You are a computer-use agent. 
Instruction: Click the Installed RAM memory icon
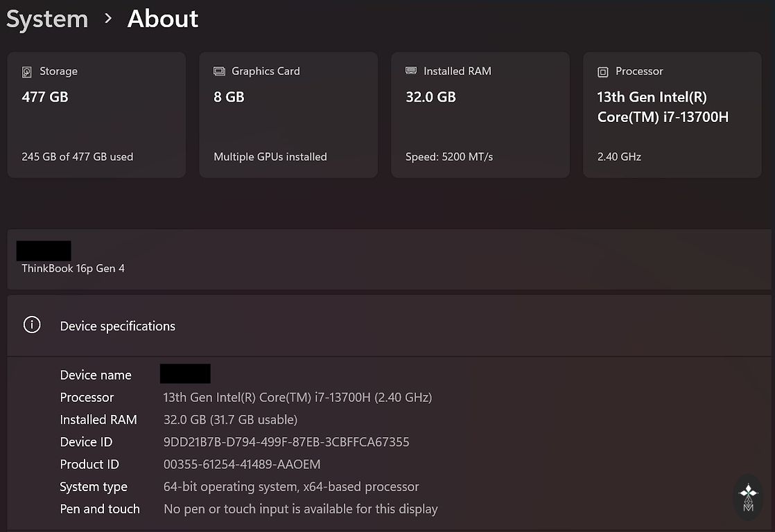pyautogui.click(x=411, y=71)
